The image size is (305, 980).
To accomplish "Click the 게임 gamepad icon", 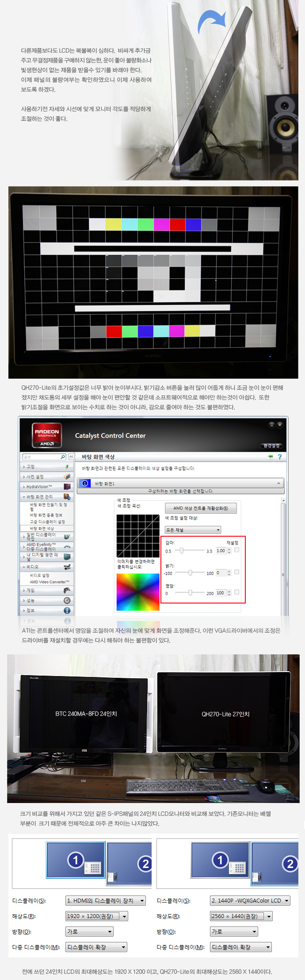I will click(67, 590).
